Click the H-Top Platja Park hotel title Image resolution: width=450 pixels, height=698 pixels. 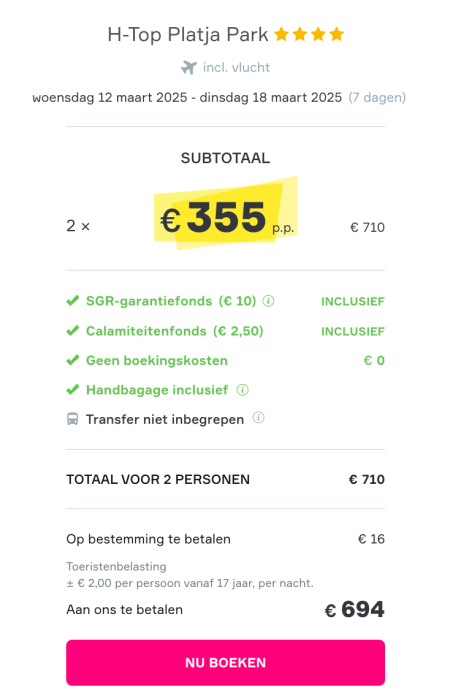click(x=188, y=35)
